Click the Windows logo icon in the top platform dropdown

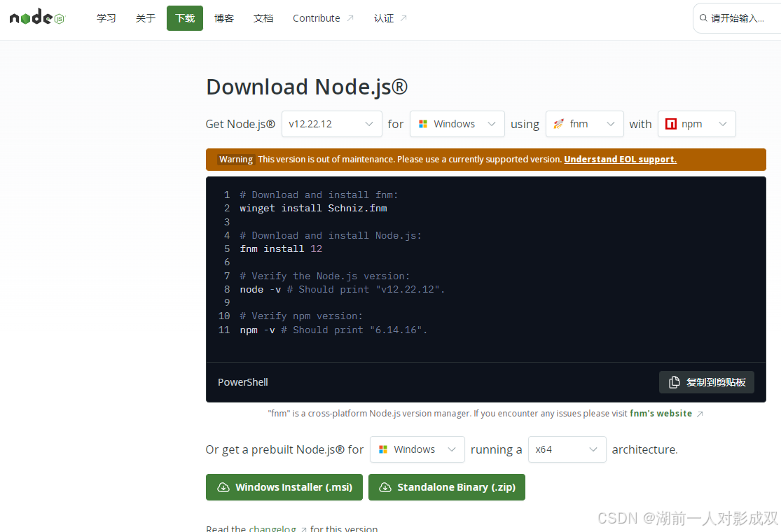pyautogui.click(x=423, y=124)
